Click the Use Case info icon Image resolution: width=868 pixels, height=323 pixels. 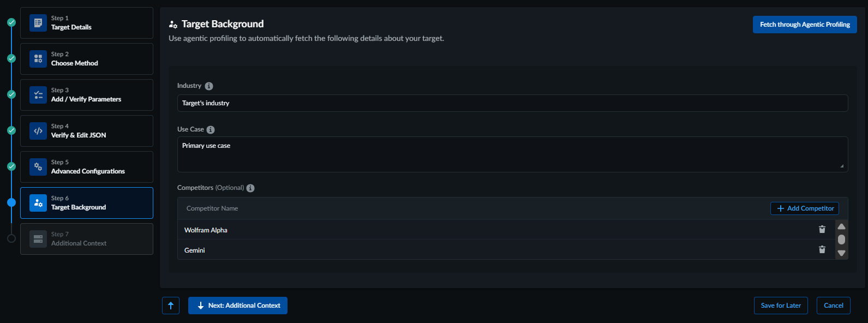click(211, 130)
